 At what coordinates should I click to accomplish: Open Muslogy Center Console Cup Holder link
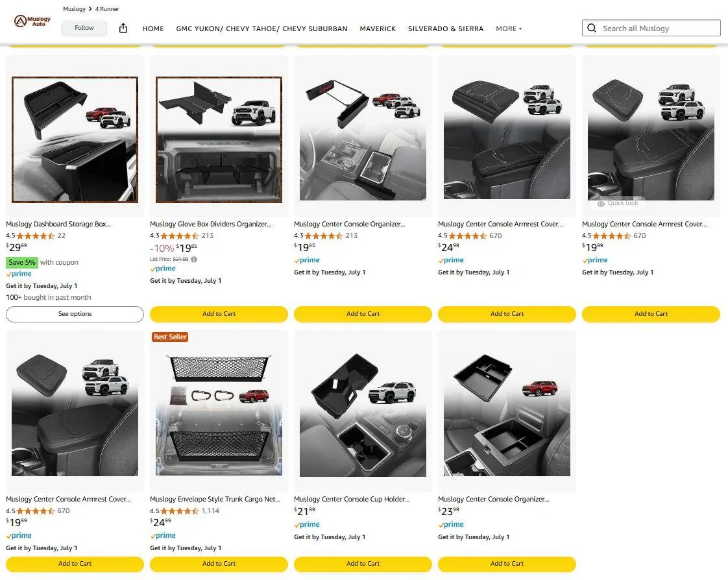tap(352, 500)
